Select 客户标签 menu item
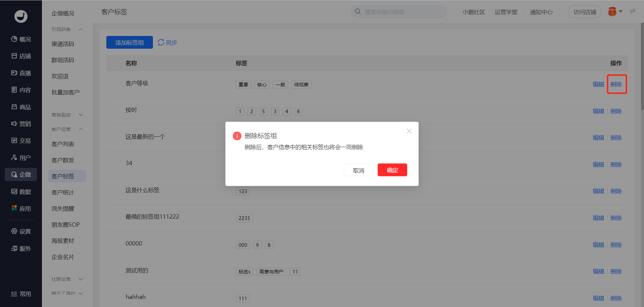Screen dimensions: 644x307 (67, 176)
